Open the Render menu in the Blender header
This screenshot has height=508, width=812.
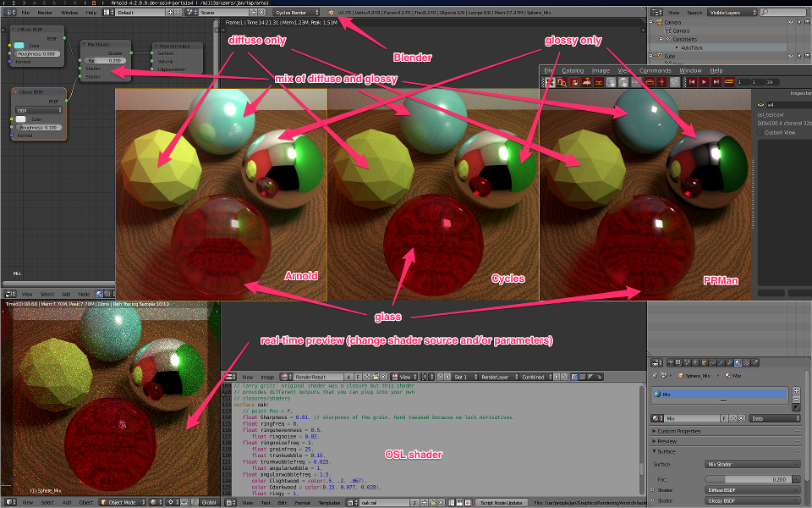point(45,14)
